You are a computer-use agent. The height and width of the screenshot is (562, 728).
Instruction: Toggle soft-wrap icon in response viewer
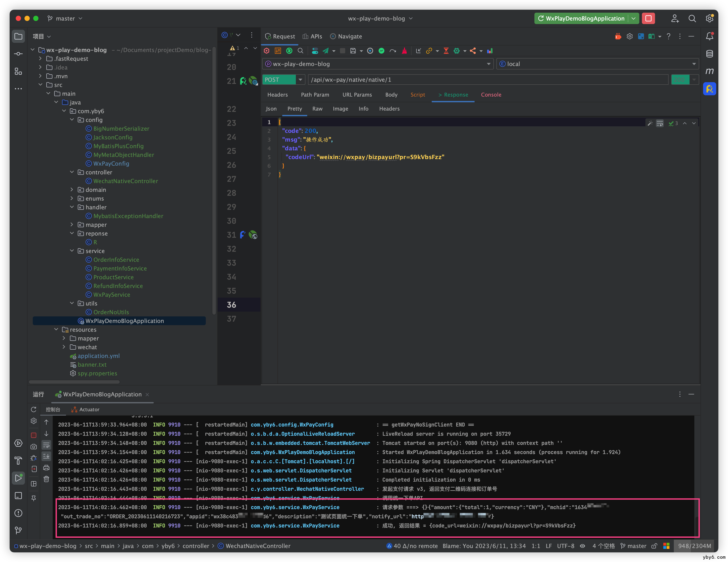660,123
